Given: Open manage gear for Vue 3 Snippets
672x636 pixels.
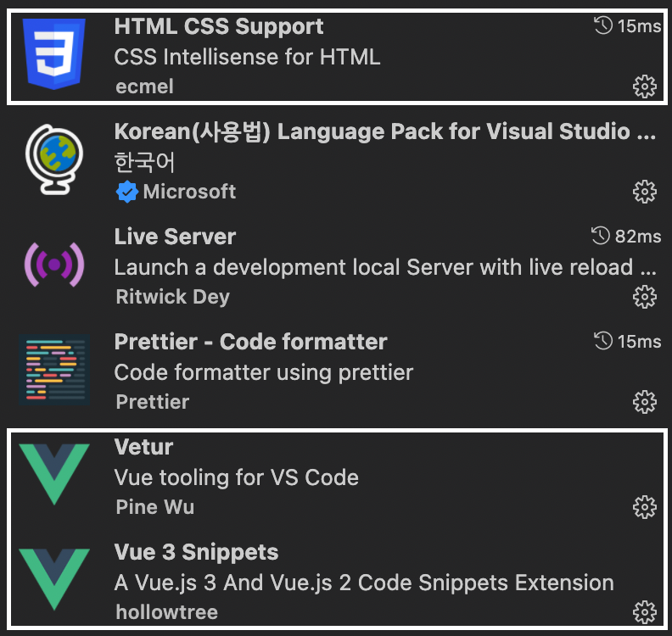Looking at the screenshot, I should 645,612.
